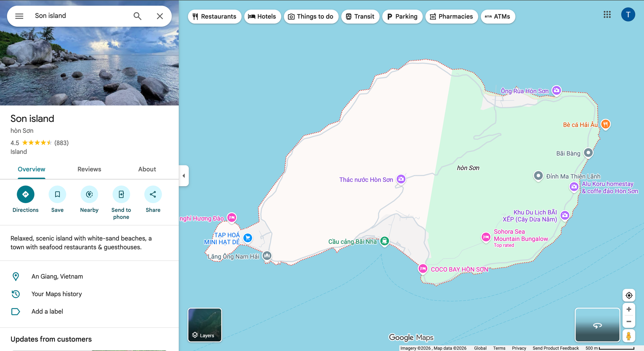Filter map by Hotels
644x351 pixels.
[262, 16]
